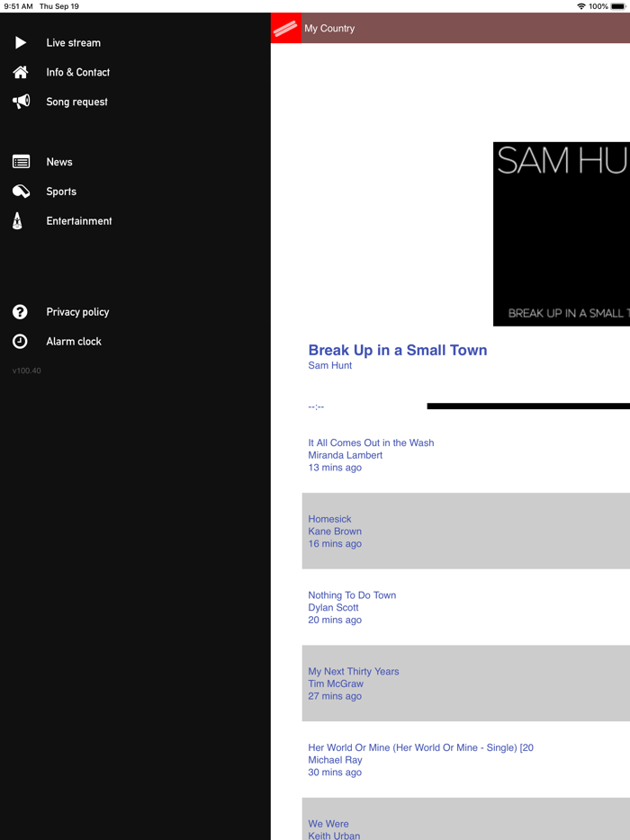Click Michael Ray artist text
The width and height of the screenshot is (630, 840).
point(335,760)
